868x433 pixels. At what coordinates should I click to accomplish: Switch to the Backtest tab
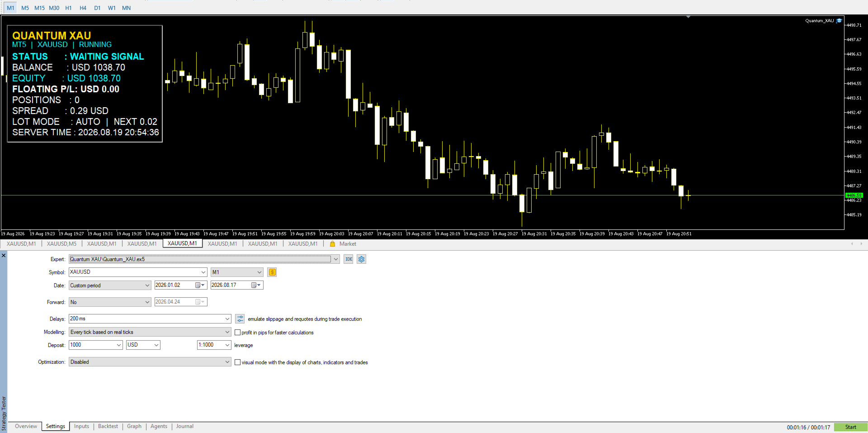108,427
